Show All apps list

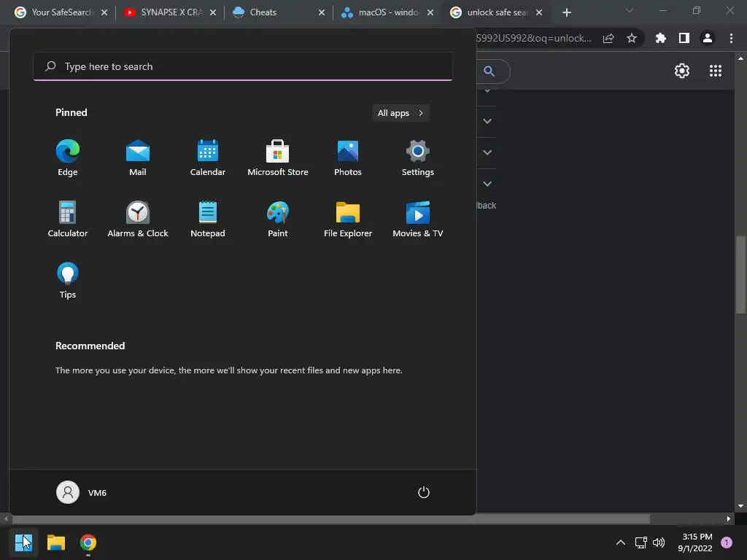point(400,113)
